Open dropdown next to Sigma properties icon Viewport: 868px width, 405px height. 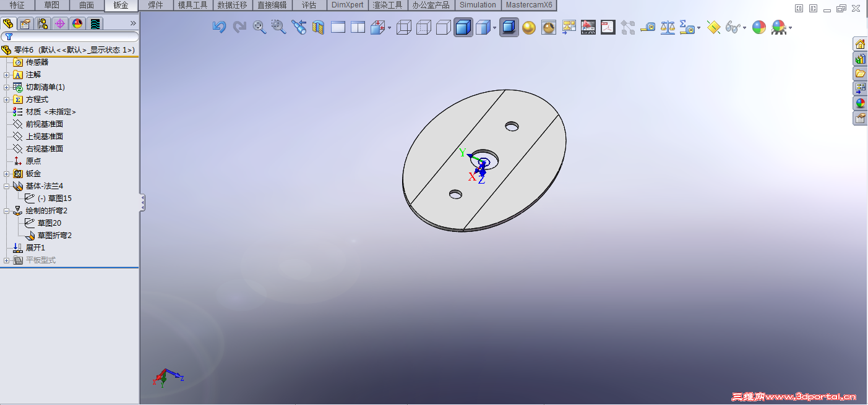coord(699,28)
